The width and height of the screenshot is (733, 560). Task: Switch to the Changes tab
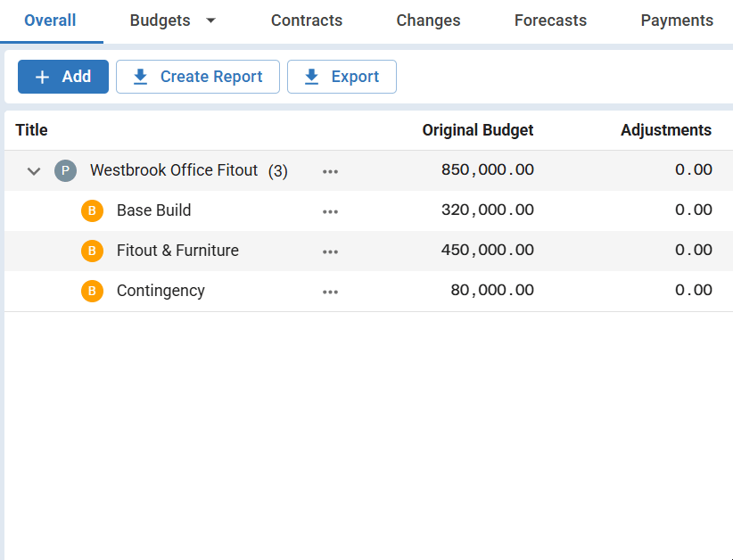point(428,21)
